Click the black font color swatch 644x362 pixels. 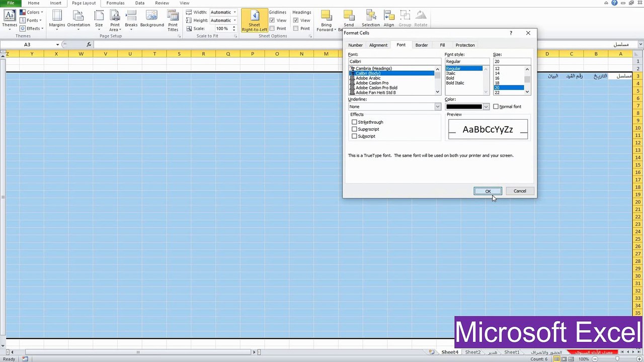pos(464,107)
